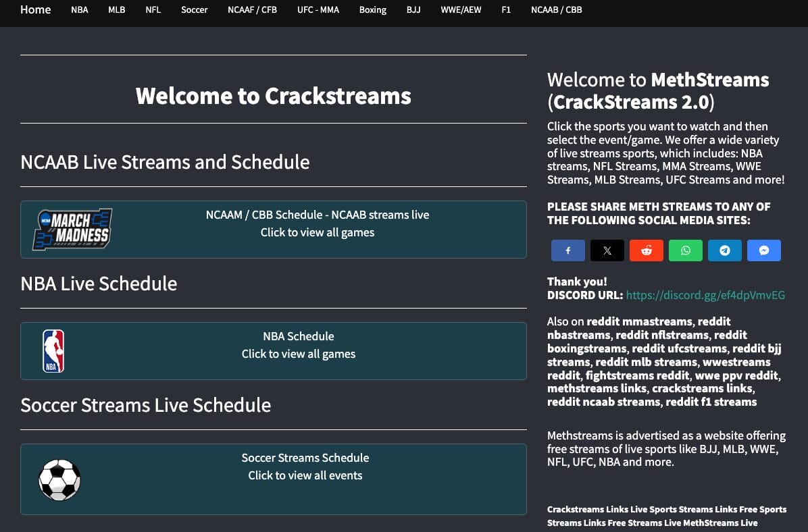Click the March Madness logo
Viewport: 808px width, 532px height.
coord(71,229)
